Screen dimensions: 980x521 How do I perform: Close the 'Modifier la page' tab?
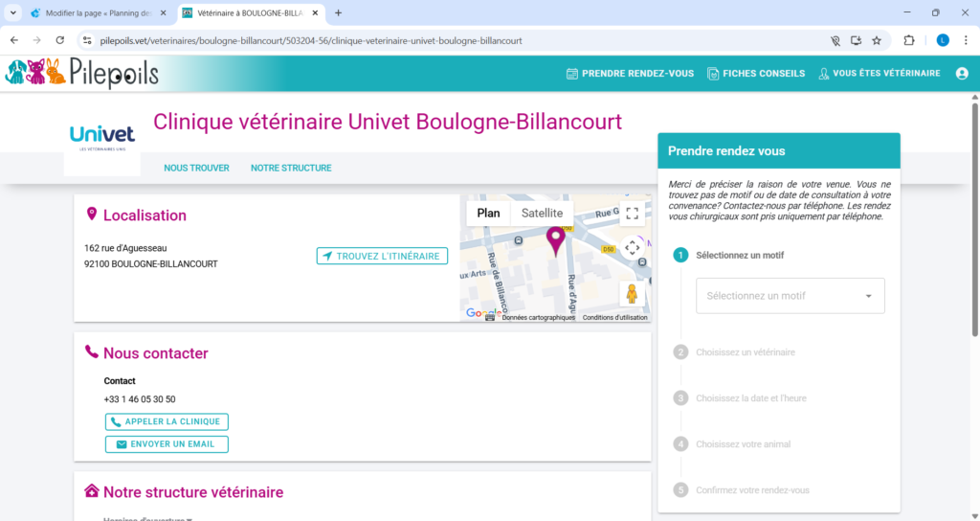click(x=163, y=13)
